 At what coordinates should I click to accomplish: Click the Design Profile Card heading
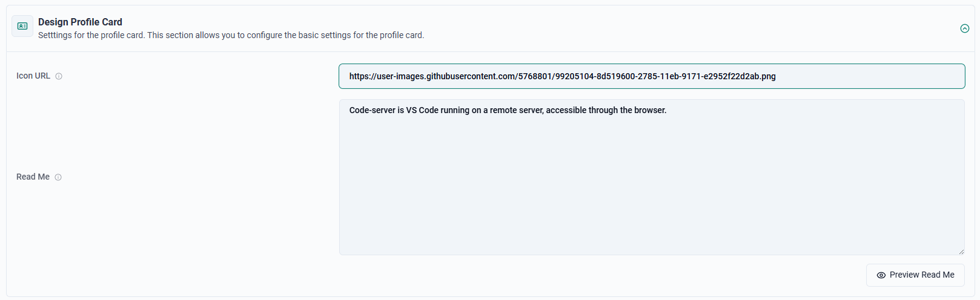tap(80, 22)
